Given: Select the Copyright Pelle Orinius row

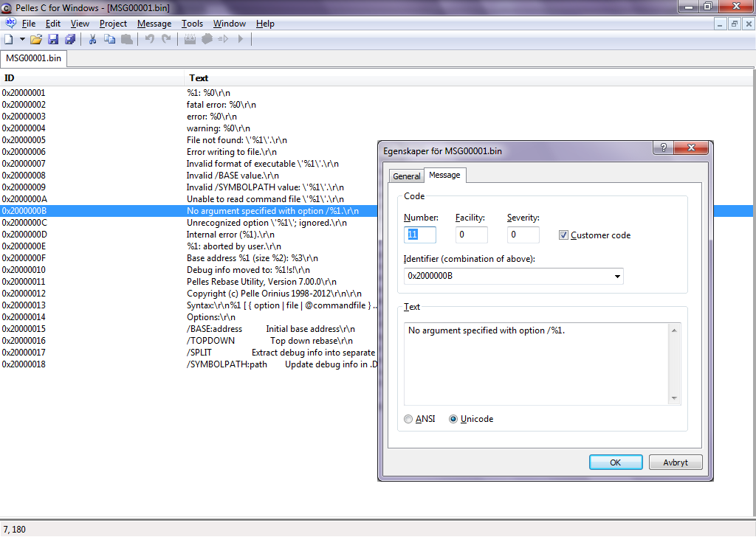Looking at the screenshot, I should click(x=188, y=294).
